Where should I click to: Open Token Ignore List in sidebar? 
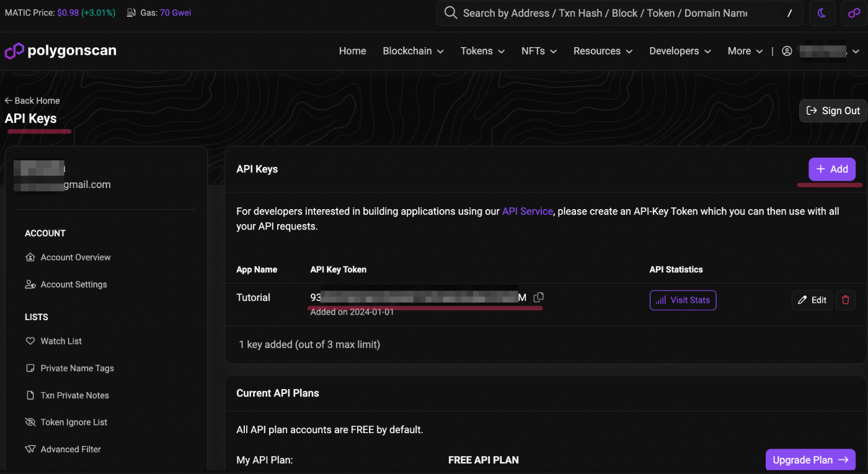point(66,423)
